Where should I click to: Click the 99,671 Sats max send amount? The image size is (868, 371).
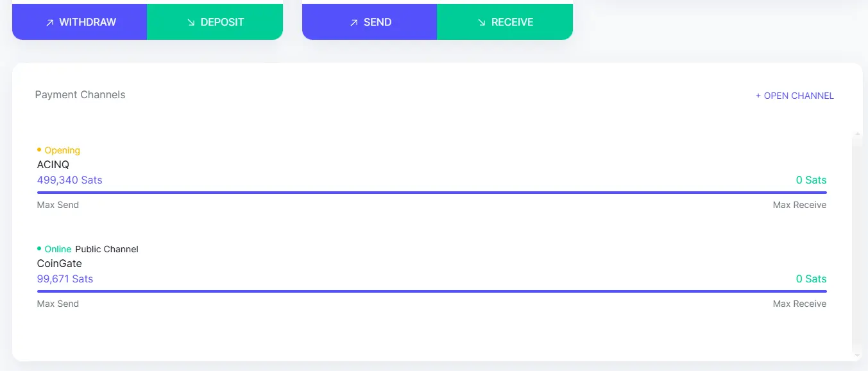click(65, 279)
